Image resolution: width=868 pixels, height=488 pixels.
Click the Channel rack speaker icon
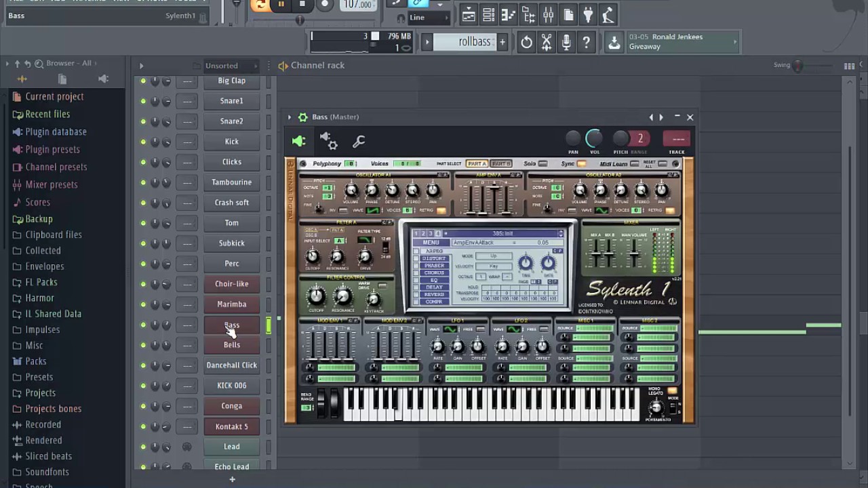(x=283, y=66)
